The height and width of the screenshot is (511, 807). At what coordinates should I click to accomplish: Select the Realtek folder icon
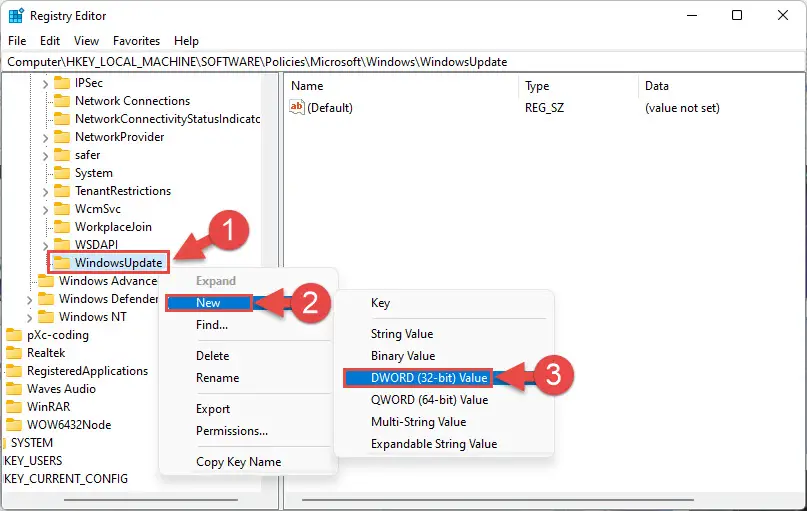tap(14, 353)
